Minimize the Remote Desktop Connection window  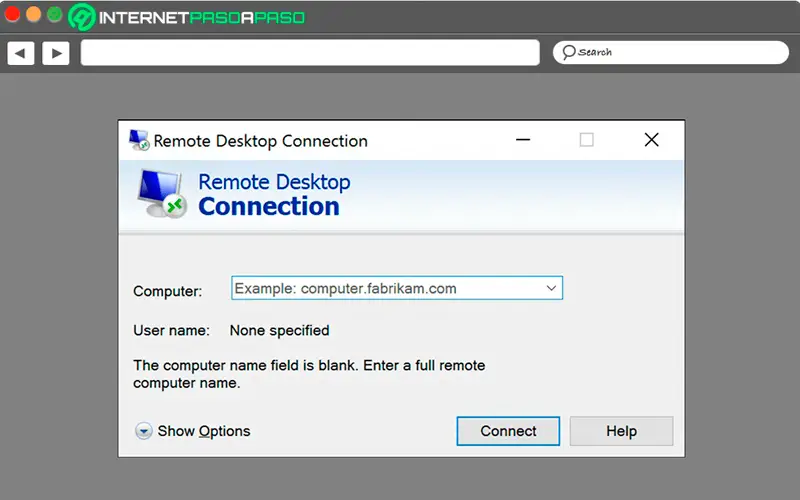coord(523,140)
